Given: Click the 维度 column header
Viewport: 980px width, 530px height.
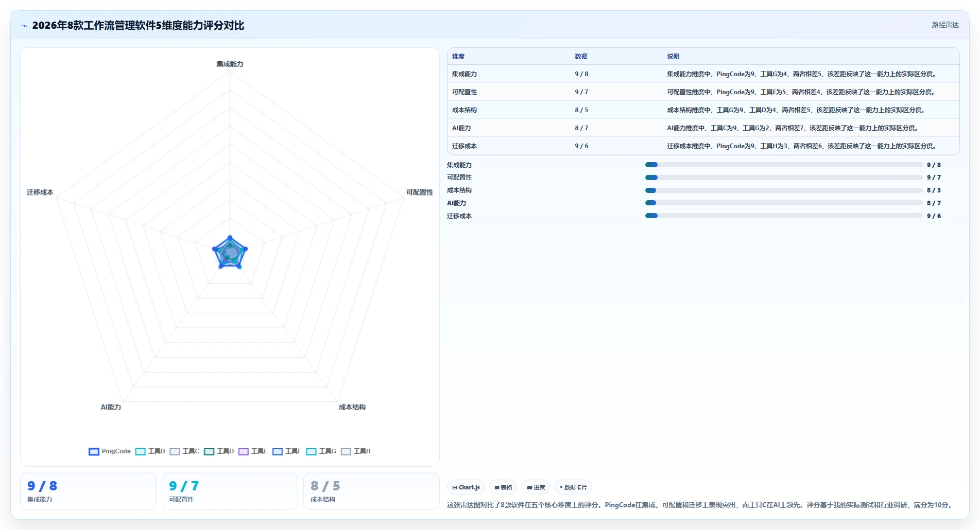Looking at the screenshot, I should tap(458, 57).
